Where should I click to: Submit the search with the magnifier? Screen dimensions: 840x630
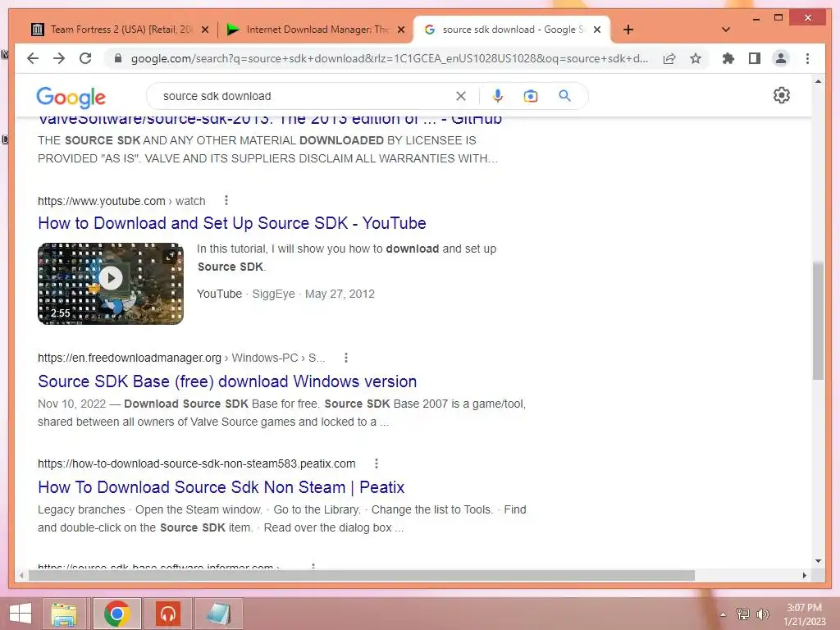point(564,96)
